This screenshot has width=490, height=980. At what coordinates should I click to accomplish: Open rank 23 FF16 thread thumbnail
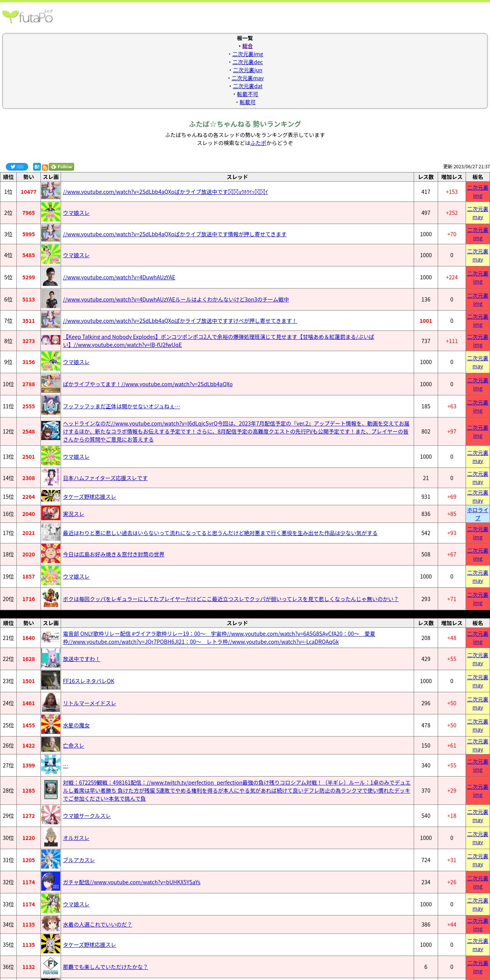click(51, 681)
